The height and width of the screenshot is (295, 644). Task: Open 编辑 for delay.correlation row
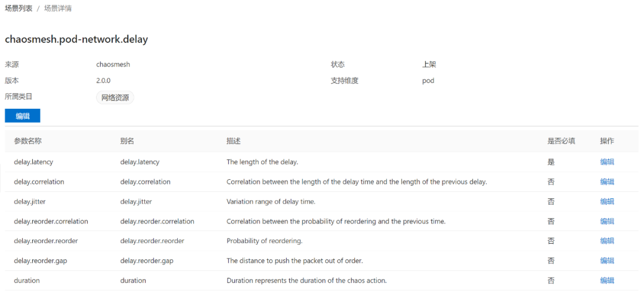click(x=607, y=182)
